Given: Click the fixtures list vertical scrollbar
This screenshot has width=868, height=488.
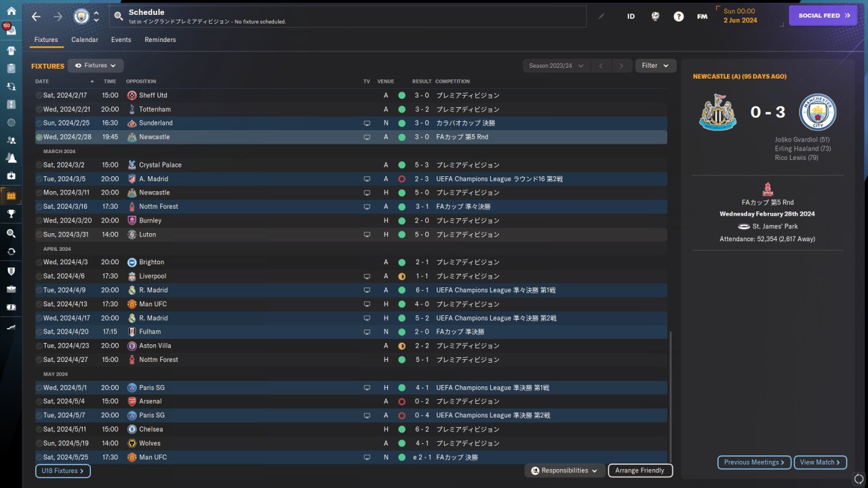Looking at the screenshot, I should click(x=670, y=396).
